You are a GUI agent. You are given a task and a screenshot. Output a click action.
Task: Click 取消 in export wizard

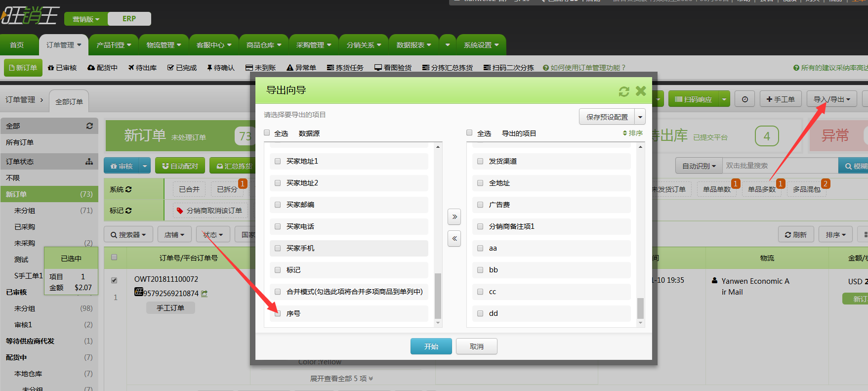pos(477,347)
